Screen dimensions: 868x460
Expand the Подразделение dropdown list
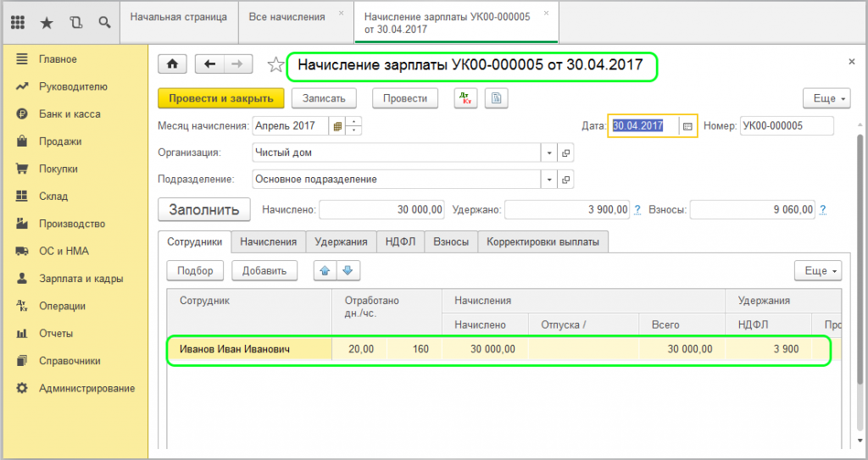(x=549, y=180)
